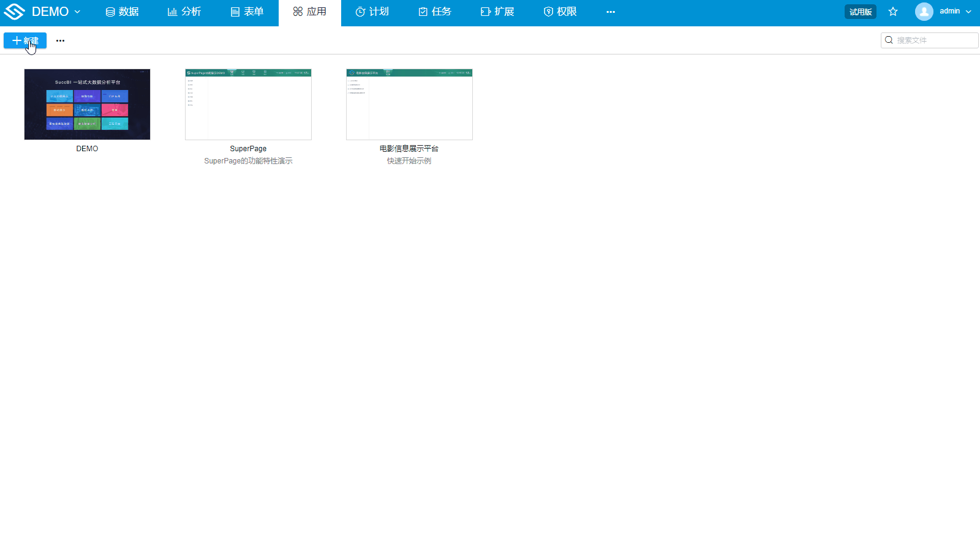The width and height of the screenshot is (980, 551).
Task: Switch to the 权限 tab
Action: click(560, 12)
